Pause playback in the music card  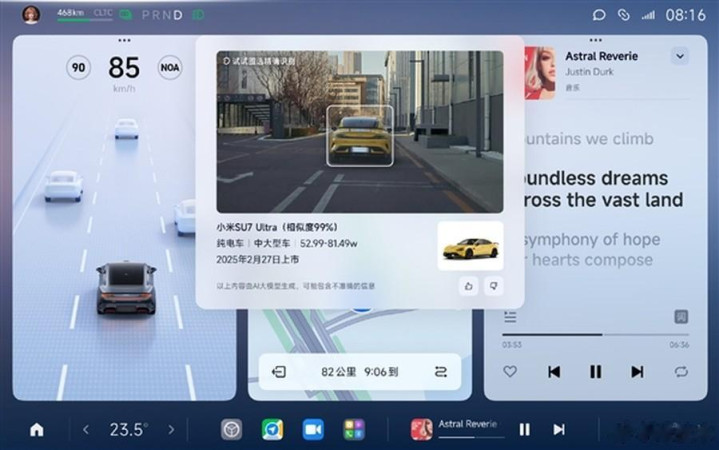(596, 372)
